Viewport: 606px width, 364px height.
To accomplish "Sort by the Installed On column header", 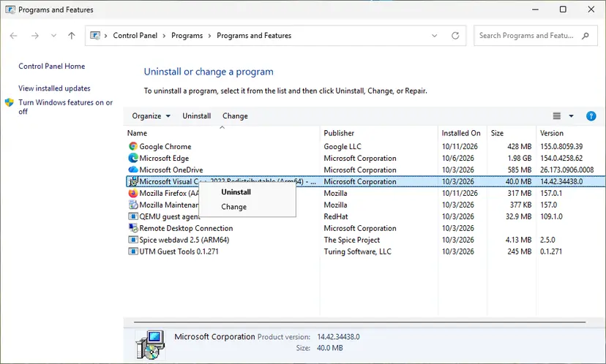I will tap(463, 133).
